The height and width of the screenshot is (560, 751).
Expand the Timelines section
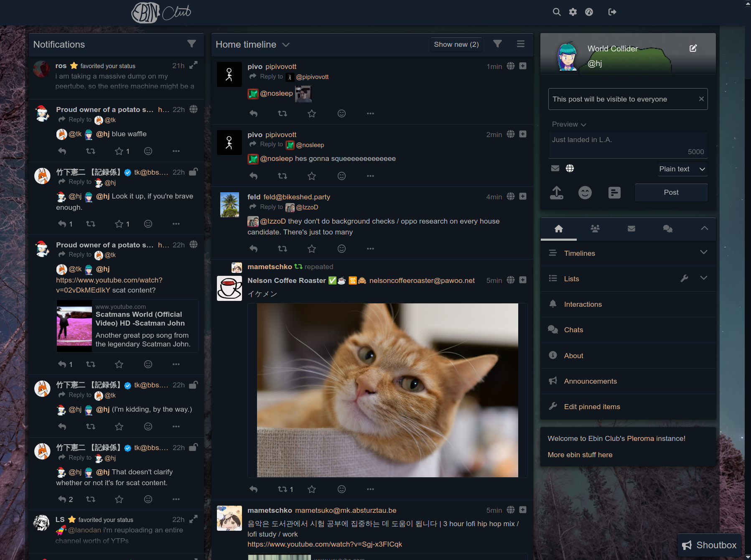[x=703, y=252]
